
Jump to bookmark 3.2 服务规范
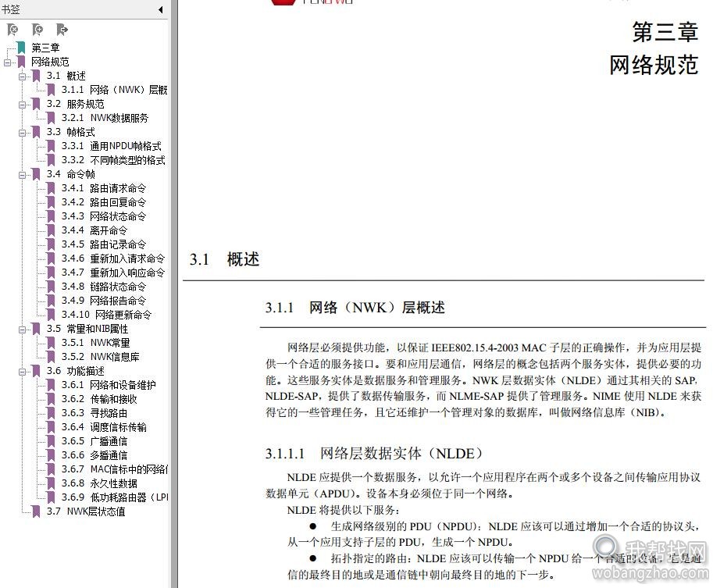[x=75, y=104]
